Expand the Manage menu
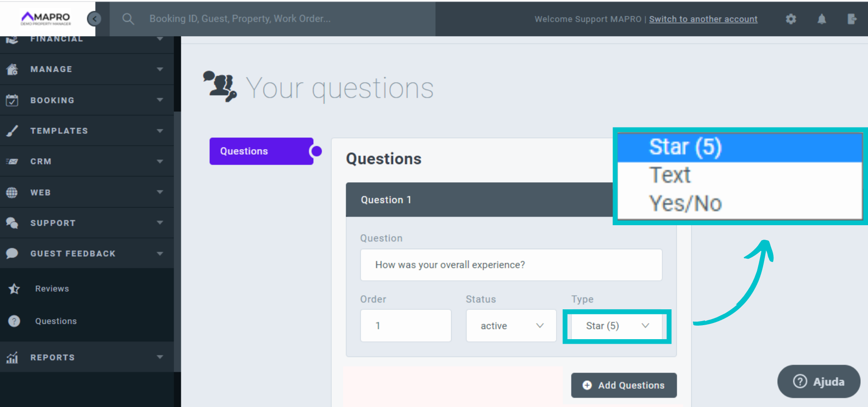Screen dimensions: 868x407 tap(87, 69)
